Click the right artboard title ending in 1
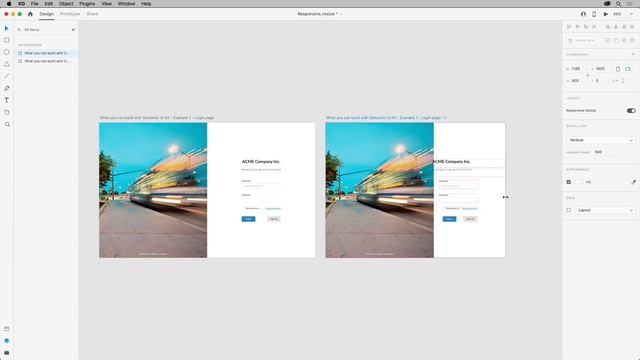Image resolution: width=640 pixels, height=360 pixels. pyautogui.click(x=386, y=118)
